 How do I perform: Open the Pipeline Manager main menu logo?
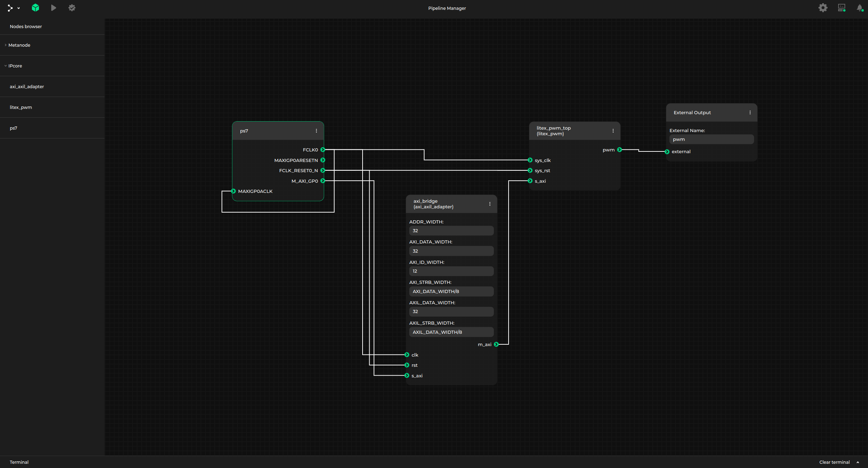[x=10, y=8]
